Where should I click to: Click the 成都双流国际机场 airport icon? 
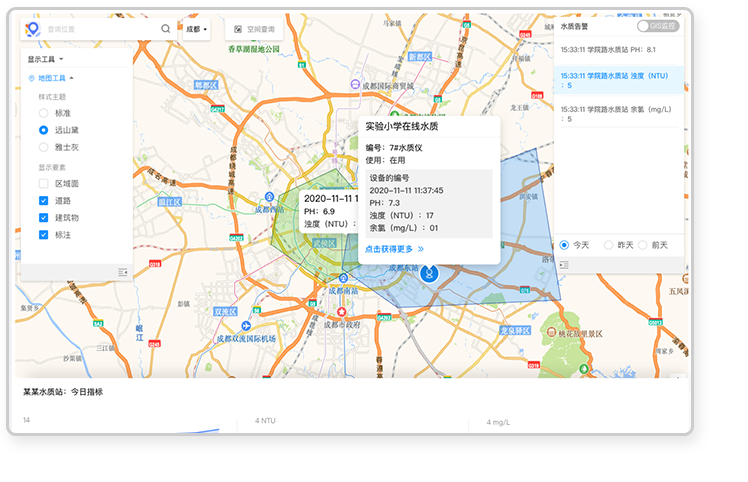tap(246, 326)
